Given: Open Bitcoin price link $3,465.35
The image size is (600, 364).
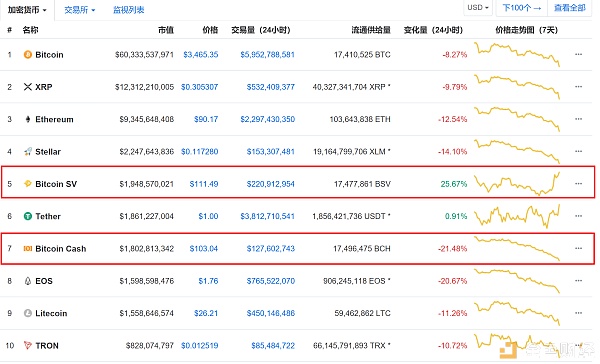Looking at the screenshot, I should 201,55.
